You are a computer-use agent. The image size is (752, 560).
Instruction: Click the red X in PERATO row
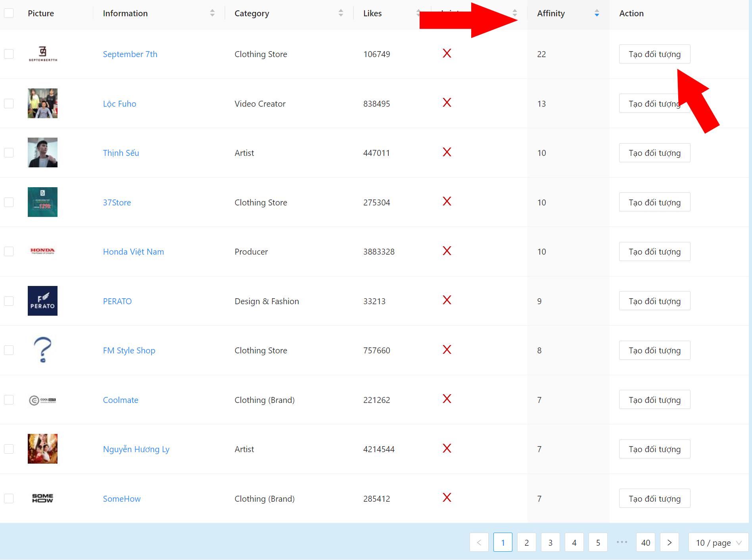pos(447,300)
